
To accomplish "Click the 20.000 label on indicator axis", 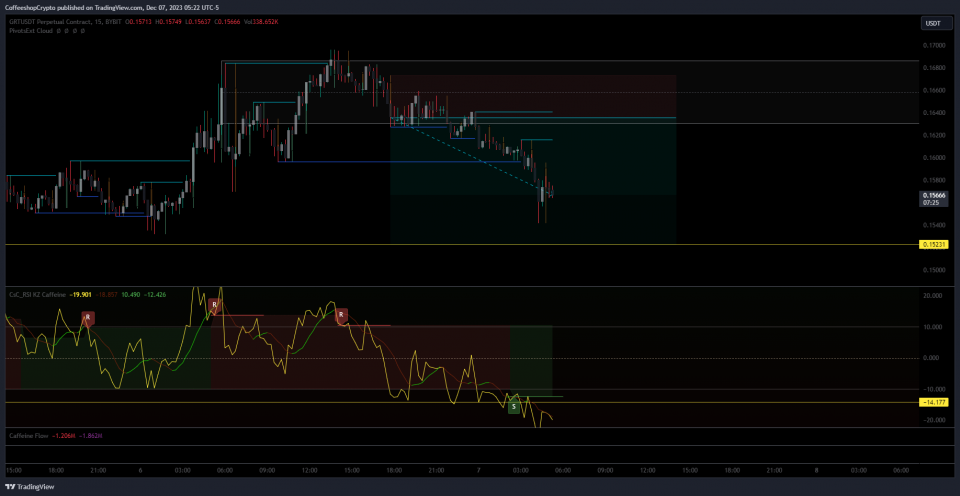I will pos(933,296).
